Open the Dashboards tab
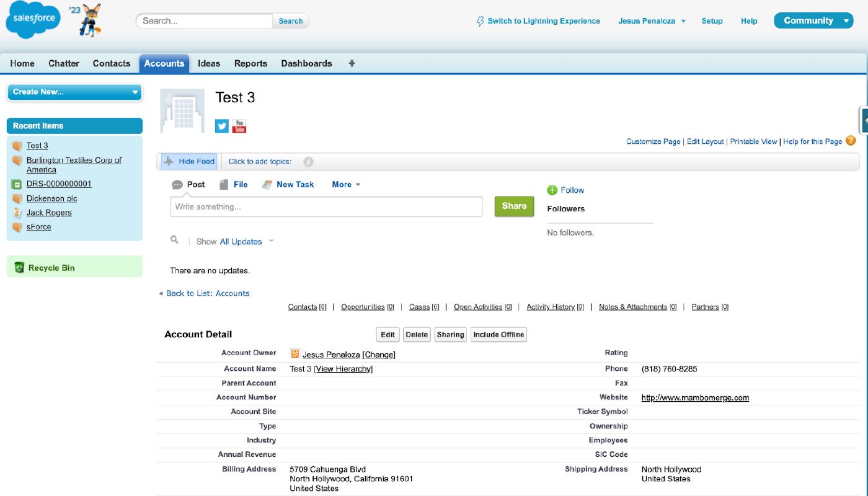Viewport: 868px width, 496px height. click(306, 63)
